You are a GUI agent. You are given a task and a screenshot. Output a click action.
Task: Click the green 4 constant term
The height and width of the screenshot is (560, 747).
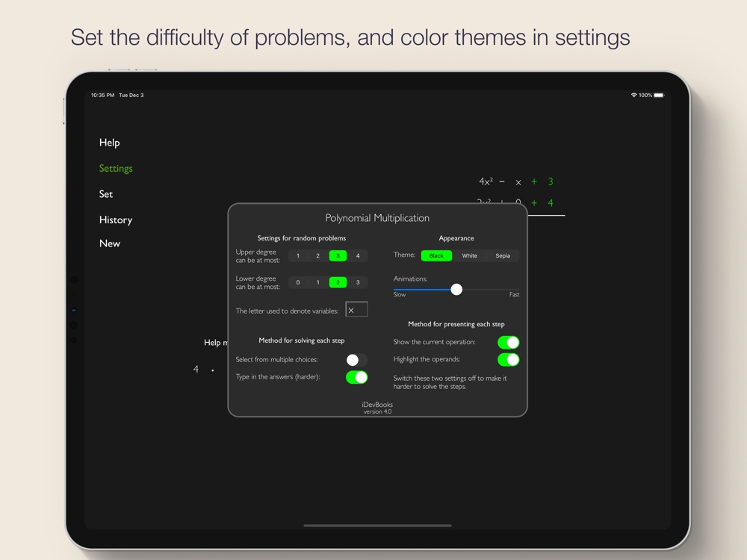(x=551, y=203)
